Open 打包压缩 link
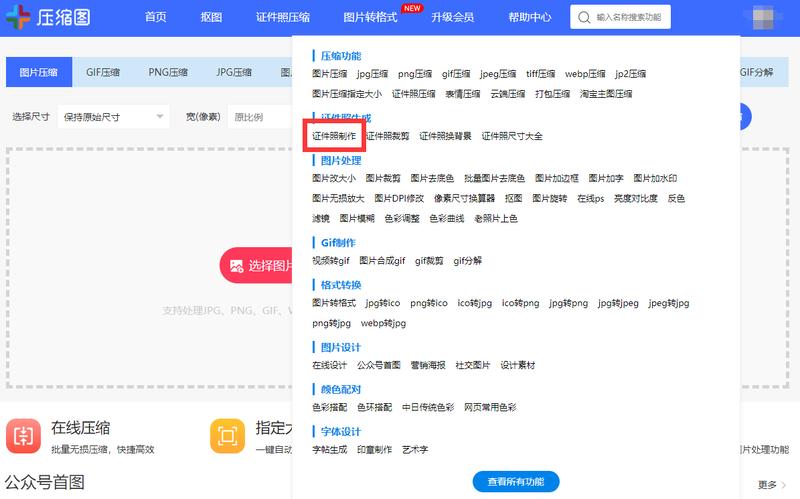Screen dimensions: 800x499 553,94
